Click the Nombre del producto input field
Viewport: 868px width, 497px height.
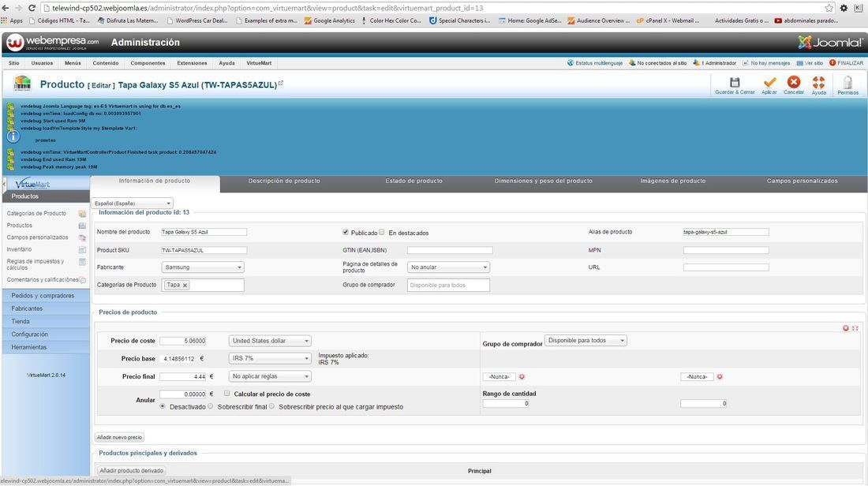[204, 233]
